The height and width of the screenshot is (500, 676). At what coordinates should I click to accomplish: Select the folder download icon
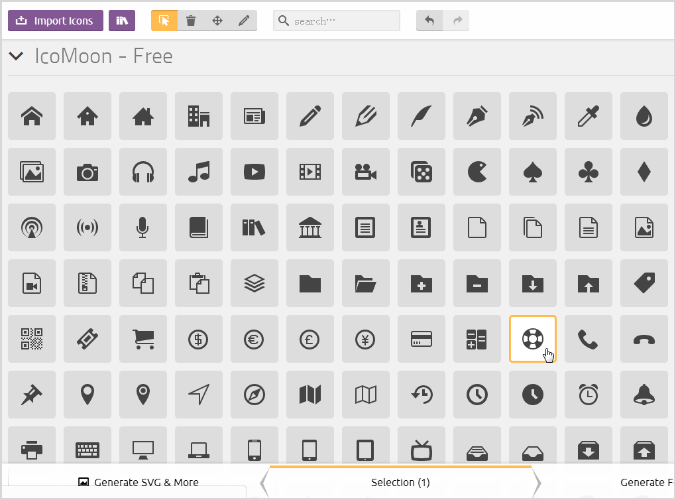[533, 283]
